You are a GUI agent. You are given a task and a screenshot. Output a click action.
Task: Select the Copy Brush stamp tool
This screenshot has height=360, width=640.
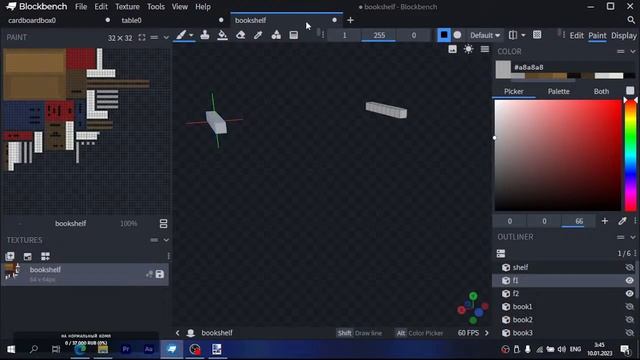click(x=205, y=35)
